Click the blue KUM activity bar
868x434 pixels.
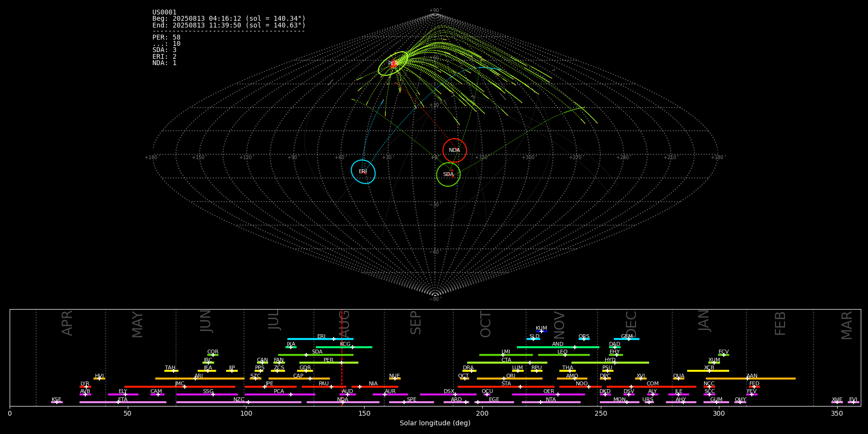pos(542,331)
